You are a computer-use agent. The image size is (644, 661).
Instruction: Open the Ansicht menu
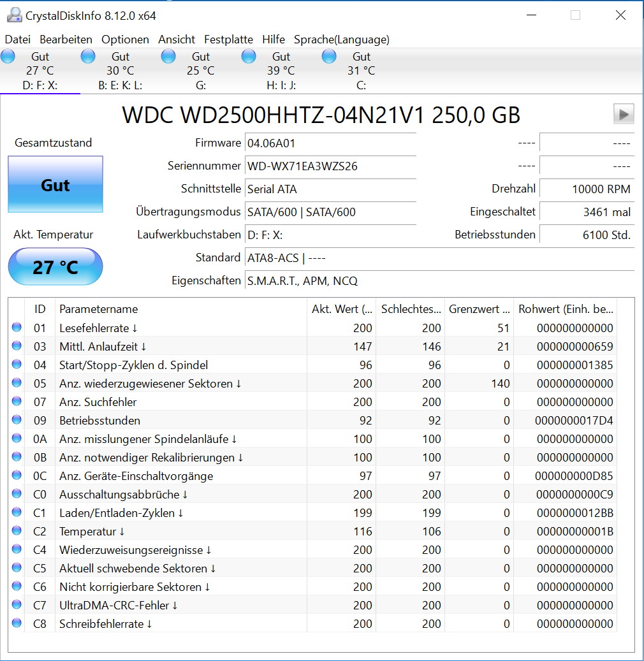point(177,40)
